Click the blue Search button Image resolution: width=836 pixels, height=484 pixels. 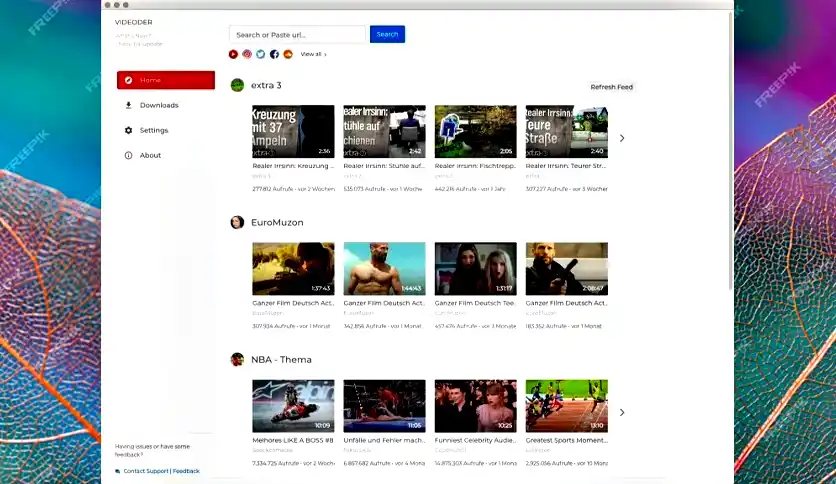click(x=387, y=34)
